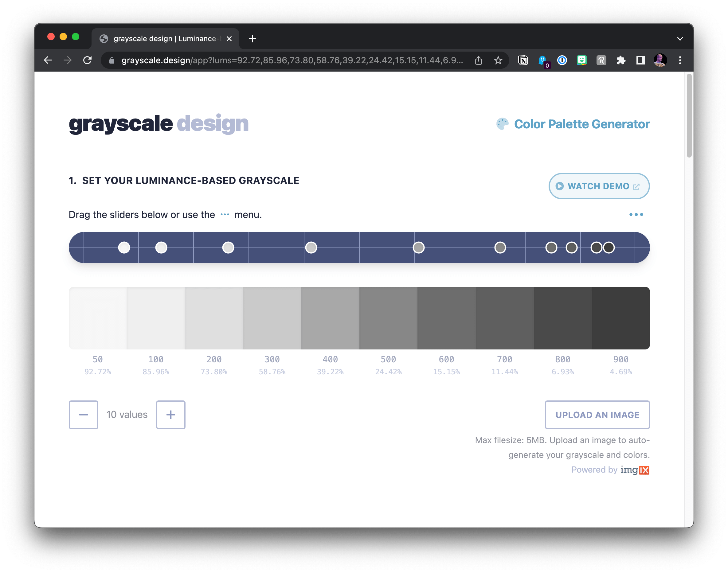Viewport: 728px width, 573px height.
Task: Open the 1Password extension icon
Action: (562, 60)
